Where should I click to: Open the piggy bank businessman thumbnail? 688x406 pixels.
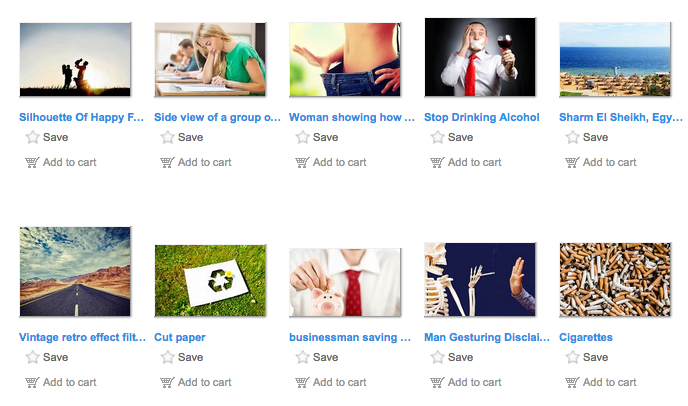[345, 282]
